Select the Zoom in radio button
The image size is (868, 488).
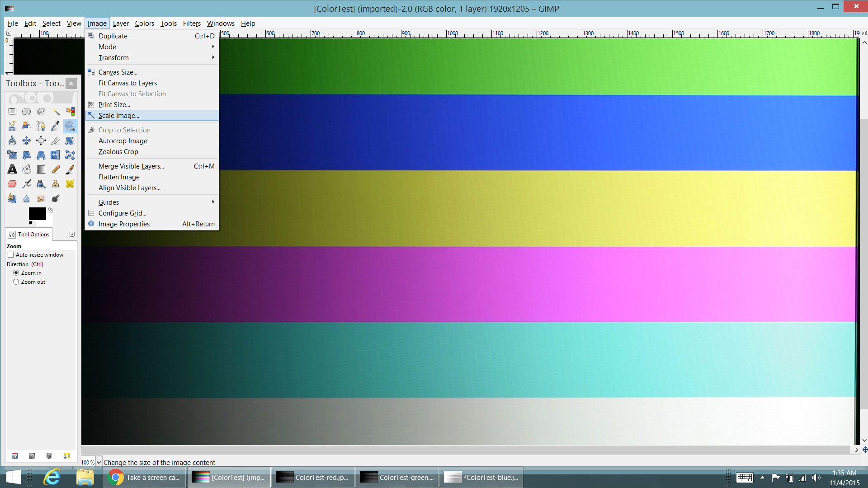[x=16, y=273]
